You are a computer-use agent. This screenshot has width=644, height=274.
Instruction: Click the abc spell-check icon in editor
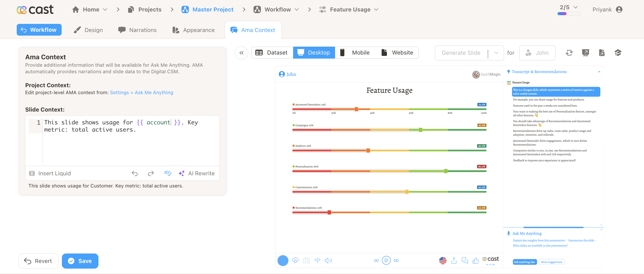coord(168,173)
